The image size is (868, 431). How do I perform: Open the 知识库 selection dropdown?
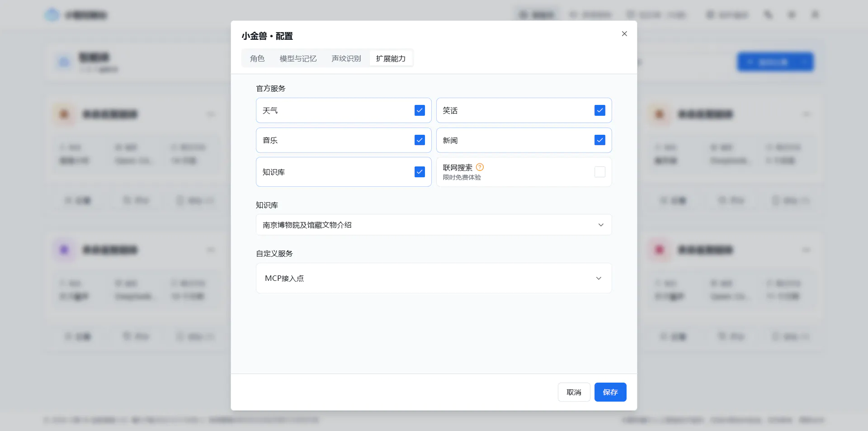pos(434,225)
